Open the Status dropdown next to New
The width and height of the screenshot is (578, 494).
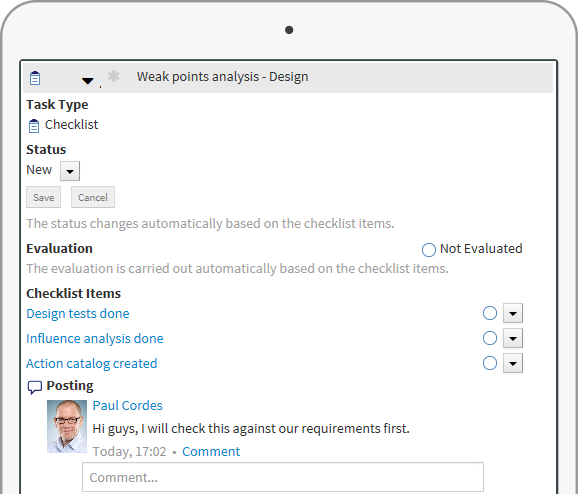point(70,171)
